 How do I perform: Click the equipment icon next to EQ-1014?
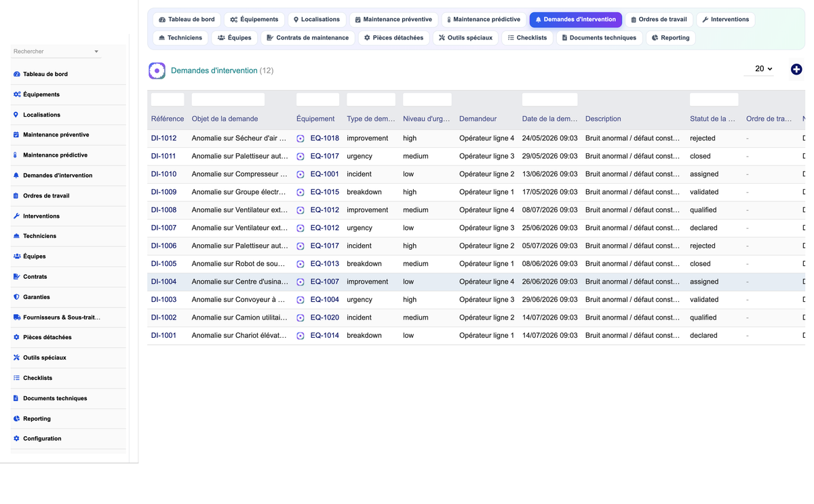click(301, 336)
